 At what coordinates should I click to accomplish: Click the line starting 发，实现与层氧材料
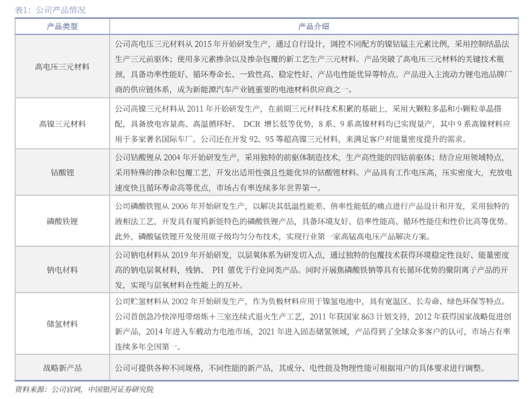[x=179, y=285]
